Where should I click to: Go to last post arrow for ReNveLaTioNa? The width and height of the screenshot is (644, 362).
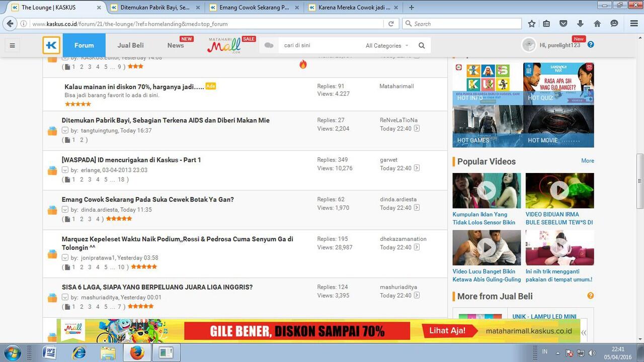pos(417,129)
